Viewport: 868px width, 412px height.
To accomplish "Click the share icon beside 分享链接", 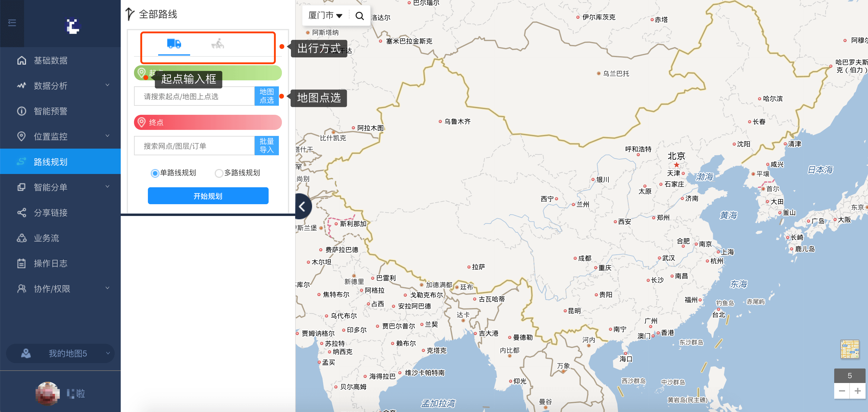I will click(21, 212).
